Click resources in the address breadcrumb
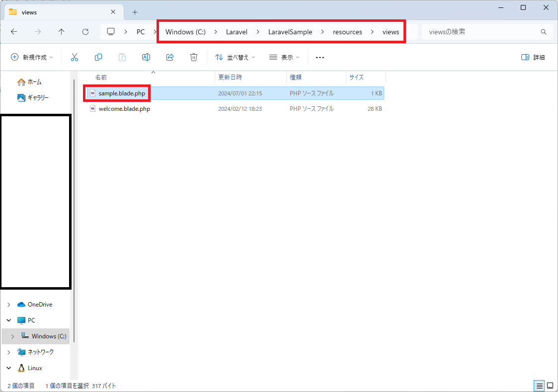Screen dimensions: 558x392 pos(347,32)
